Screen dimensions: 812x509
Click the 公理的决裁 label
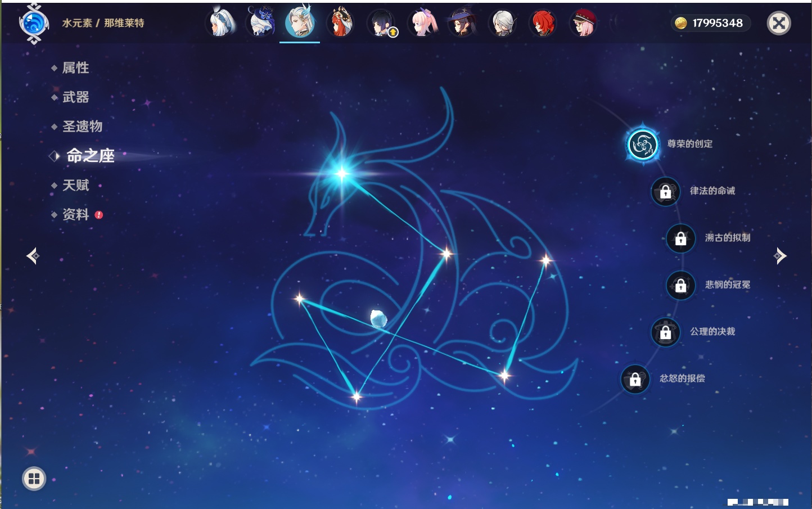tap(712, 331)
